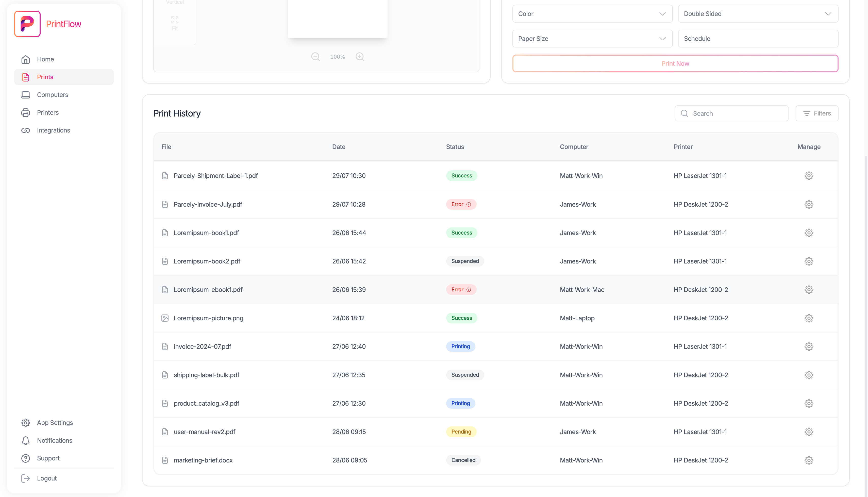Open the Printers page
This screenshot has height=497, width=868.
click(x=64, y=113)
